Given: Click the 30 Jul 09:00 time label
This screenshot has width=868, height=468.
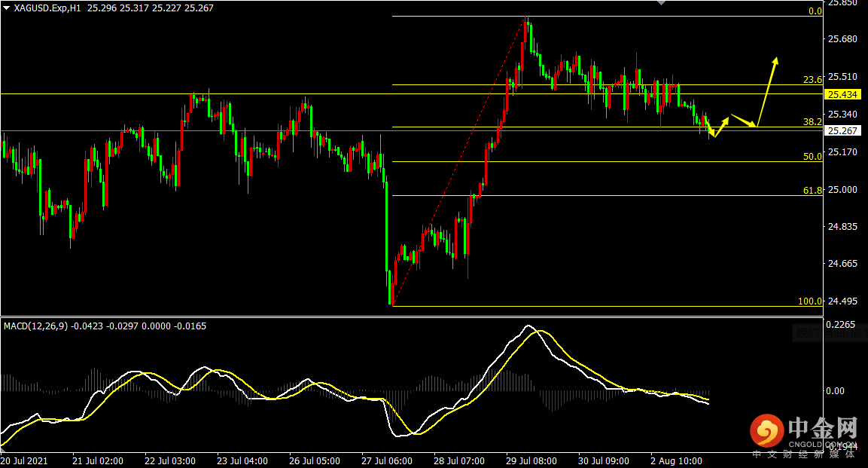Looking at the screenshot, I should [x=604, y=460].
